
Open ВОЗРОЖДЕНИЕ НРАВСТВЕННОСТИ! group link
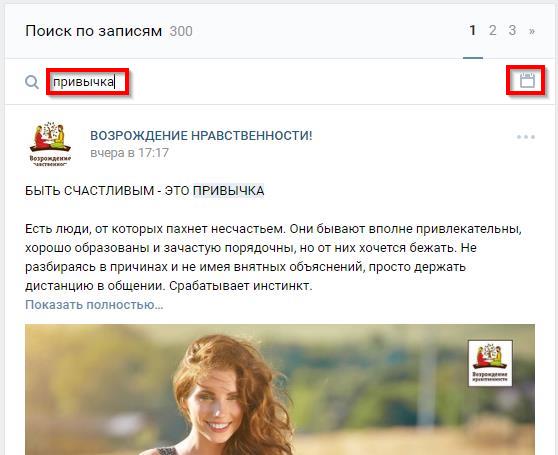[201, 136]
